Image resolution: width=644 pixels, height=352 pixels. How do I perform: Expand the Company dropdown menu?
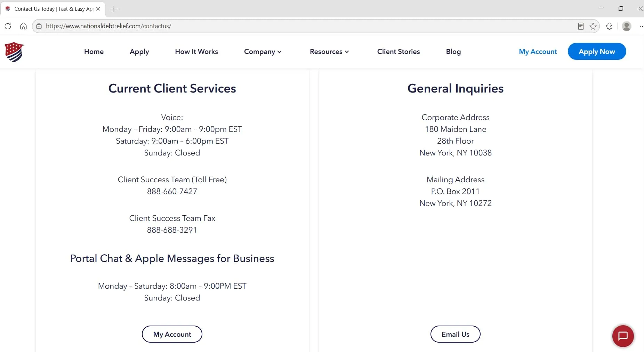pyautogui.click(x=263, y=51)
